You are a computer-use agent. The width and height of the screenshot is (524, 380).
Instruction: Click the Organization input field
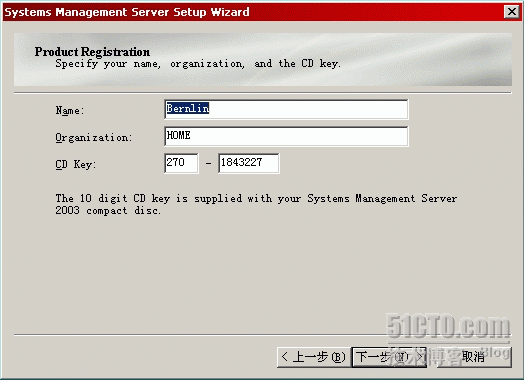point(286,136)
